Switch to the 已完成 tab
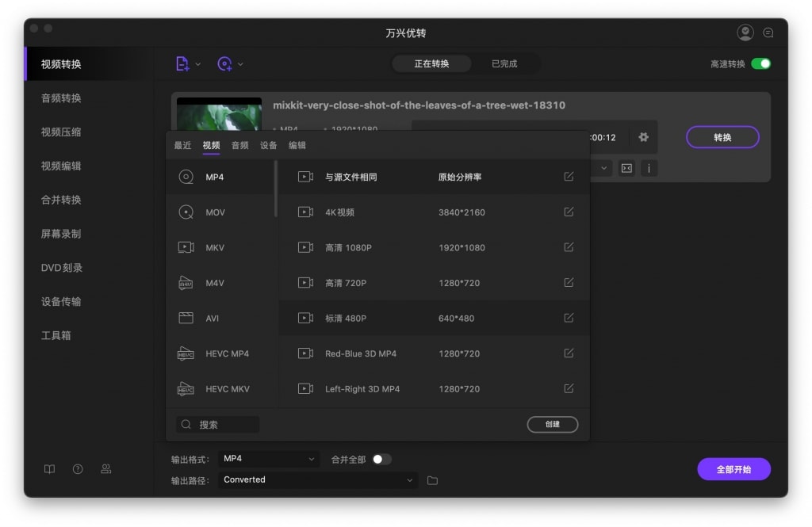 point(504,64)
